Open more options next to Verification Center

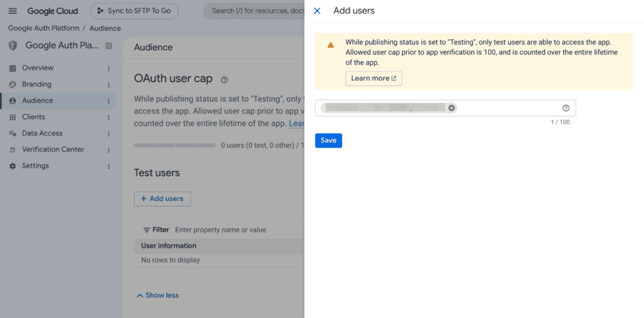pyautogui.click(x=109, y=150)
